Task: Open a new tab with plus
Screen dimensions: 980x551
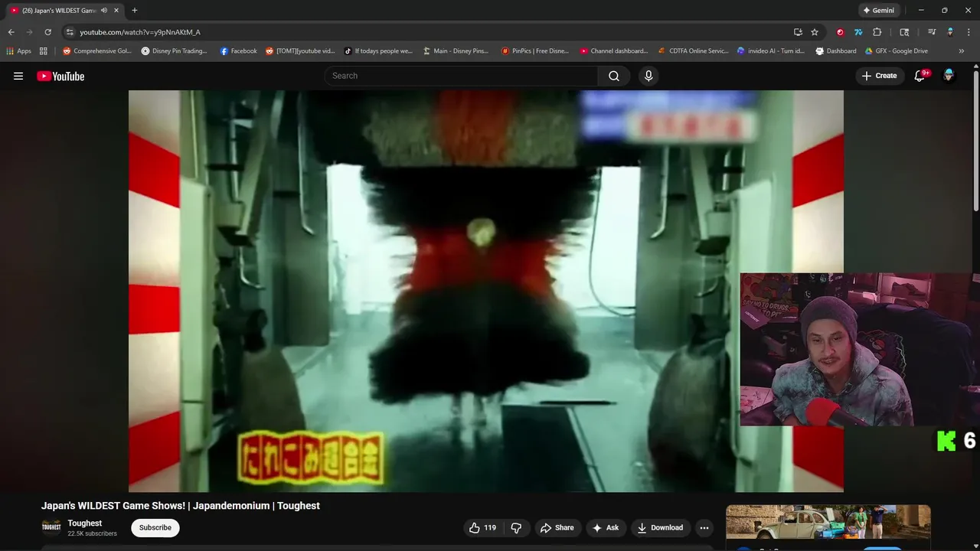Action: (x=135, y=11)
